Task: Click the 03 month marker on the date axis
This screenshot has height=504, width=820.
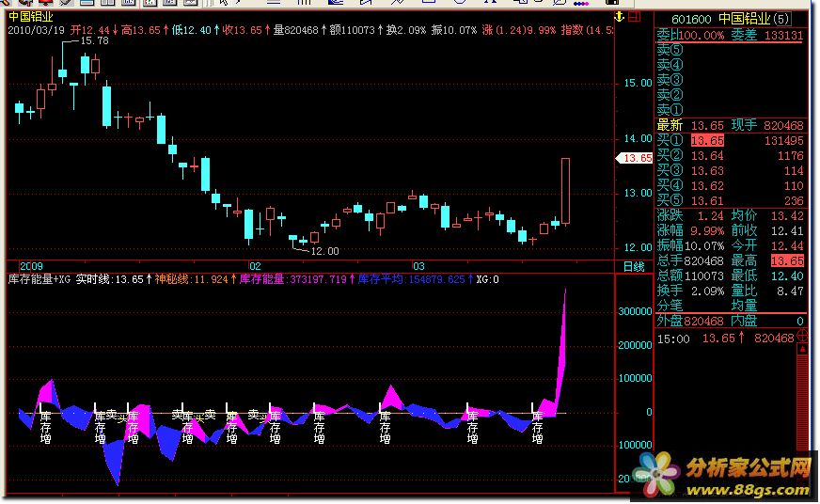Action: [418, 267]
